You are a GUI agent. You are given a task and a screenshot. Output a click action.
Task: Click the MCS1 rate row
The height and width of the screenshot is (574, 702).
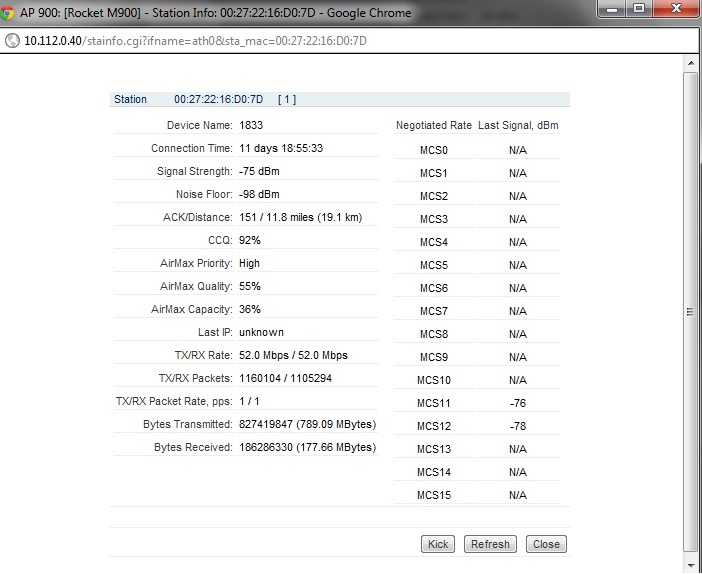tap(477, 173)
